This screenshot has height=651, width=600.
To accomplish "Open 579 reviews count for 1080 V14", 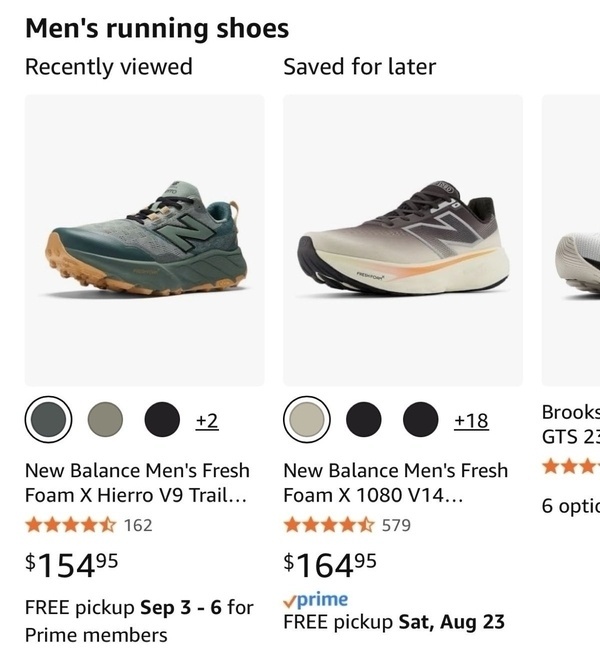I will 397,525.
